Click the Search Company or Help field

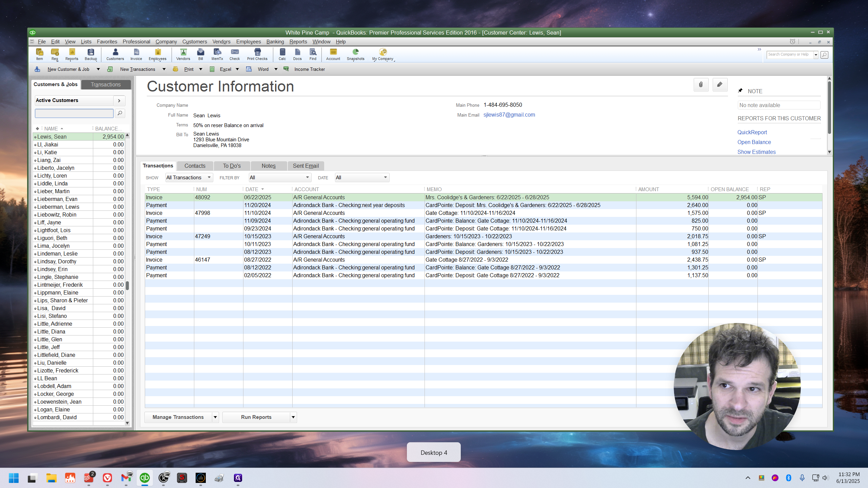(x=790, y=55)
